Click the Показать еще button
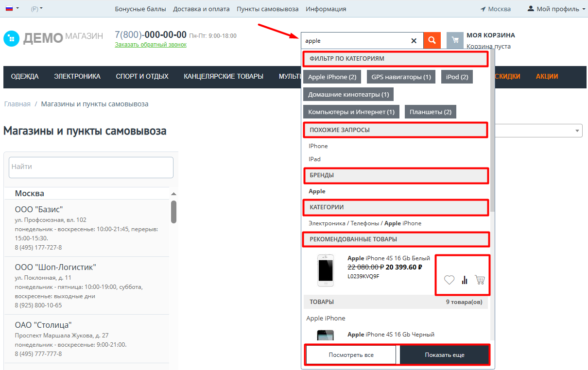 pyautogui.click(x=445, y=355)
